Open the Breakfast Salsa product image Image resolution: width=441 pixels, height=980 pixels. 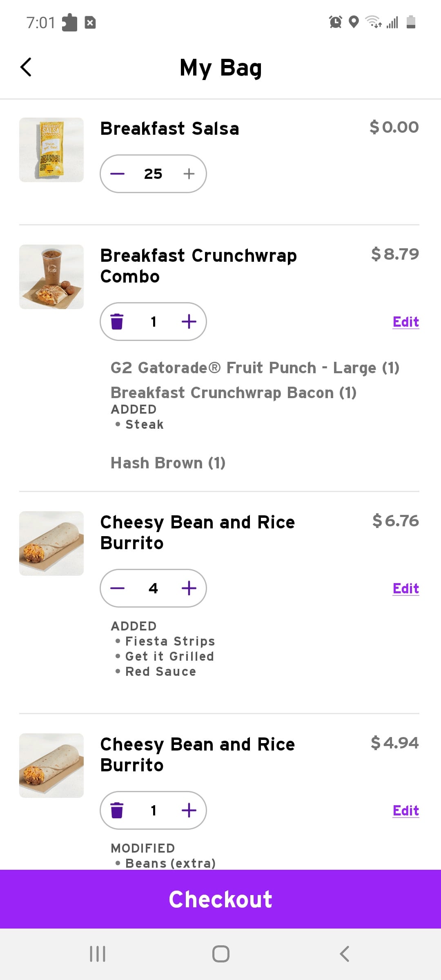[x=51, y=150]
